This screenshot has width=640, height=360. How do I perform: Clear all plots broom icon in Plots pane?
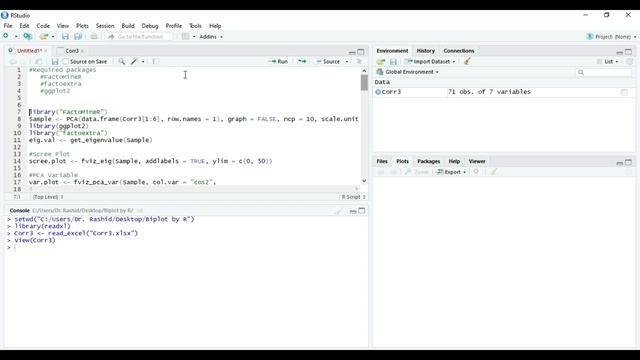[x=493, y=172]
